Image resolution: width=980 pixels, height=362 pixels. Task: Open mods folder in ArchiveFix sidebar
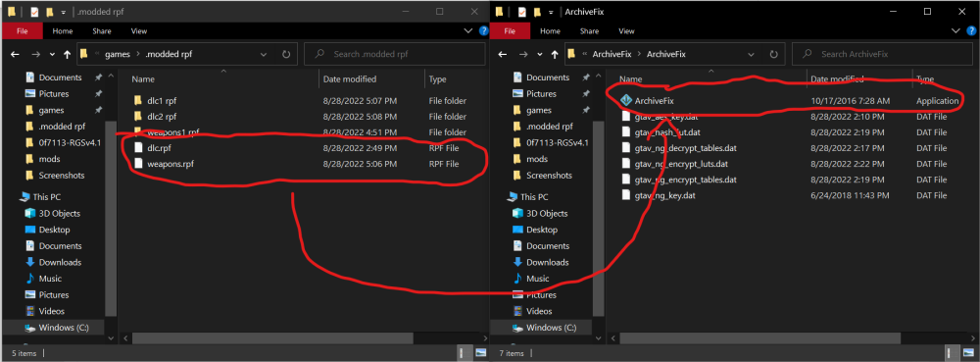536,159
